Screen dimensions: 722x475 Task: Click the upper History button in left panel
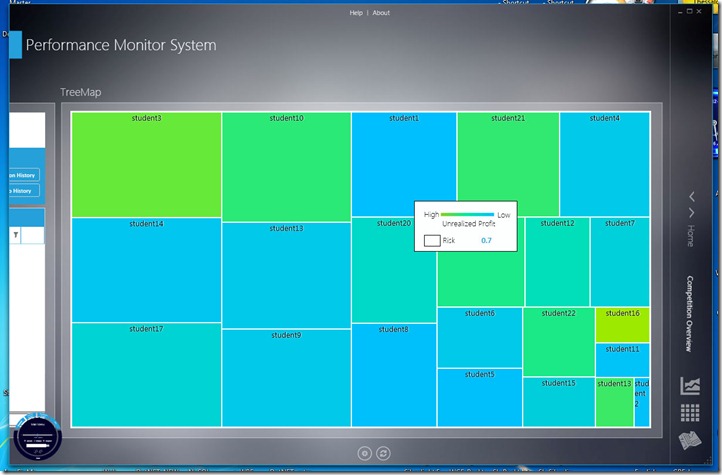tap(24, 175)
